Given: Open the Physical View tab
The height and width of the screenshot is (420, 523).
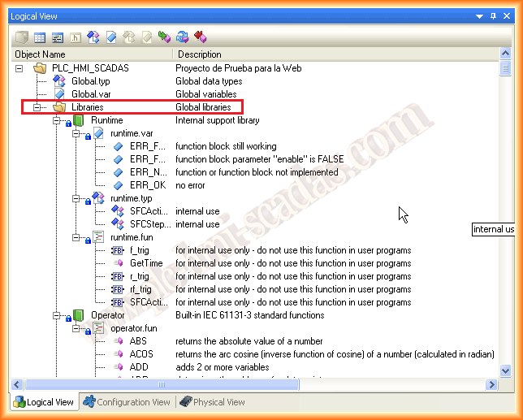Looking at the screenshot, I should pos(211,402).
